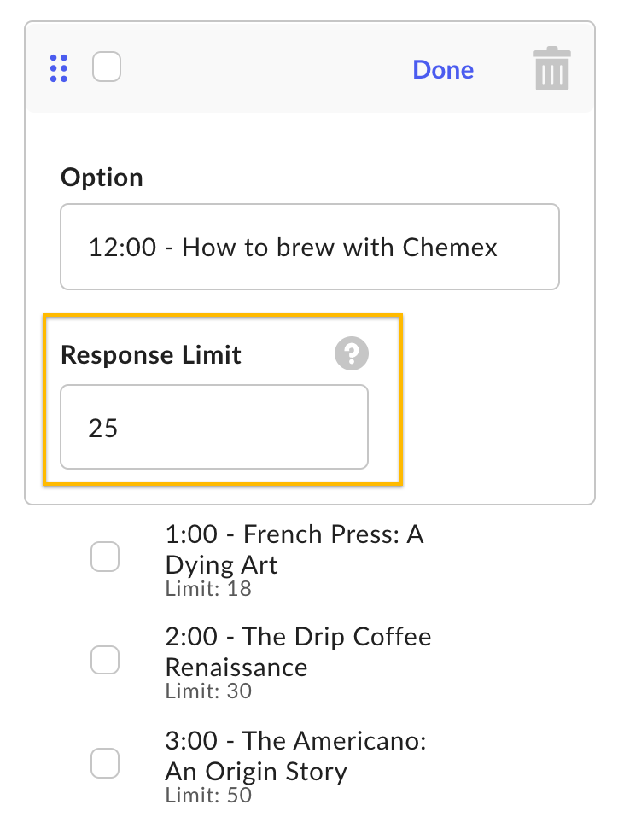This screenshot has height=840, width=618.
Task: Click the circular gray help badge
Action: [x=351, y=353]
